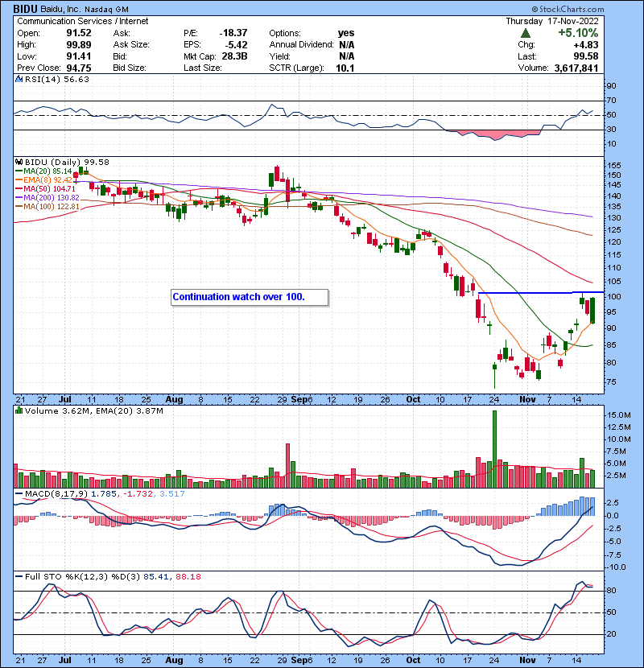Click the High price 99.89
This screenshot has width=644, height=668.
point(78,45)
